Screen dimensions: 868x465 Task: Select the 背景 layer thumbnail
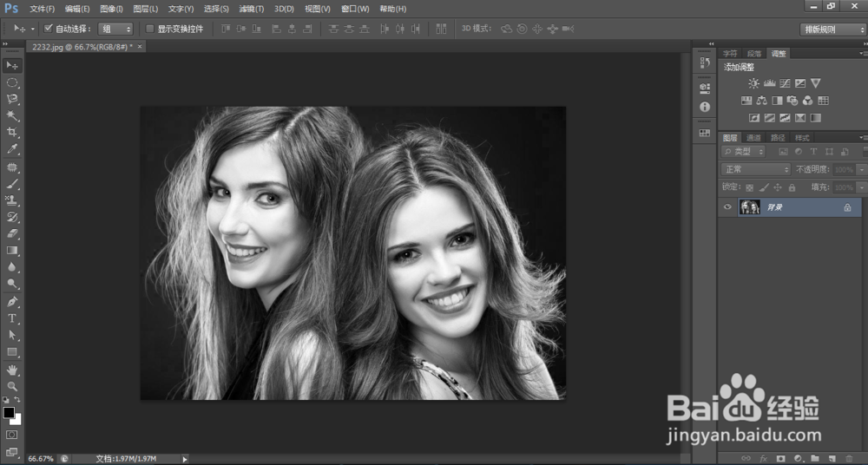(x=750, y=207)
